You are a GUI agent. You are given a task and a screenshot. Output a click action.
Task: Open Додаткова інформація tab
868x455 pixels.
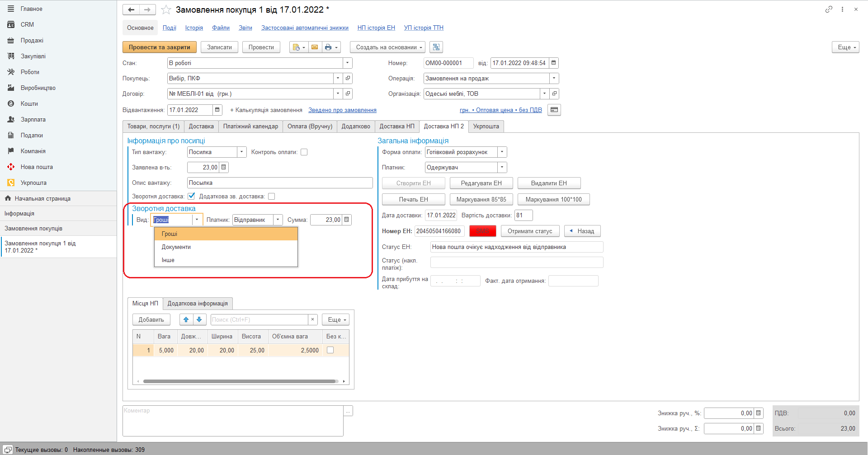click(x=198, y=303)
